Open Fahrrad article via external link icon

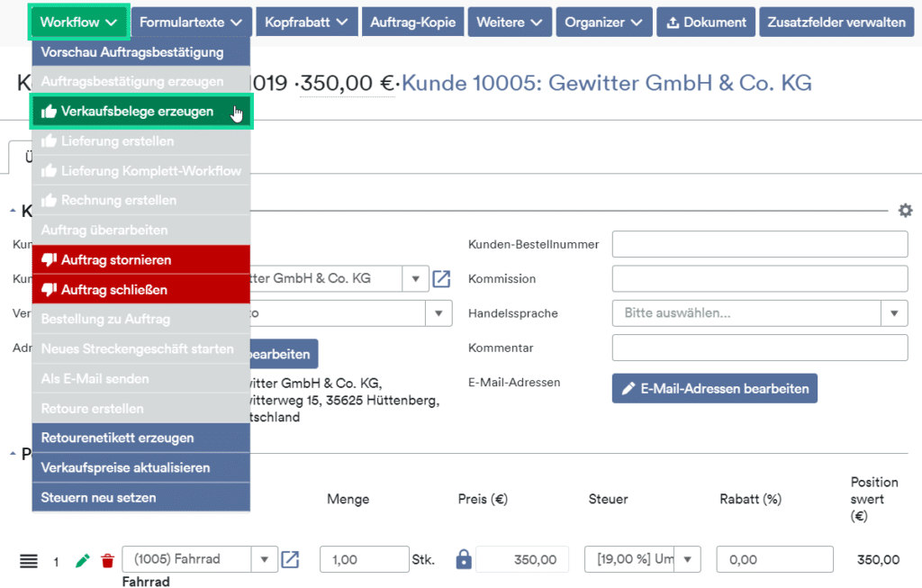coord(290,560)
